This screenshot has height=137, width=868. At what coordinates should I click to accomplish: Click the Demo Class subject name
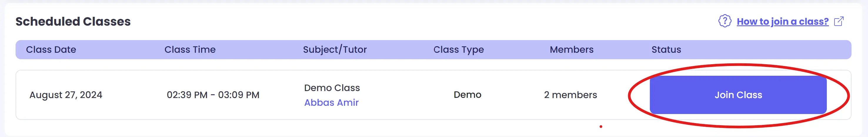332,88
